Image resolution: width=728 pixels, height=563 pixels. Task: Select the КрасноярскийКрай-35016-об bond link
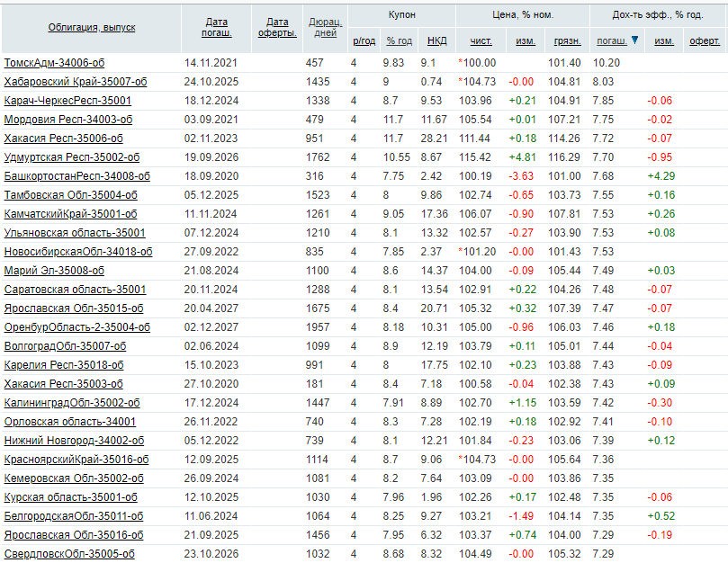click(x=76, y=460)
